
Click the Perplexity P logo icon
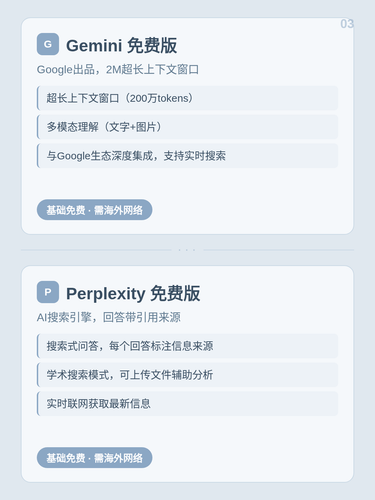pos(48,292)
